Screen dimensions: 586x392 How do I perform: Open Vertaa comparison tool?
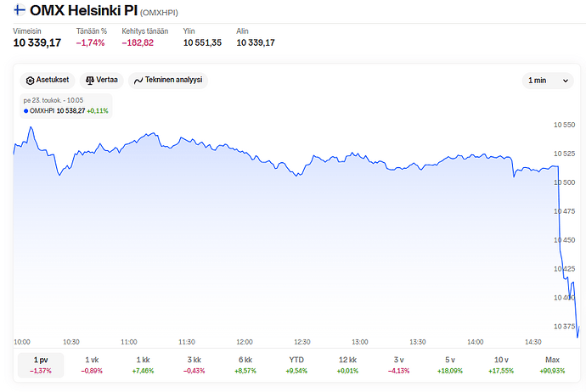[x=102, y=81]
